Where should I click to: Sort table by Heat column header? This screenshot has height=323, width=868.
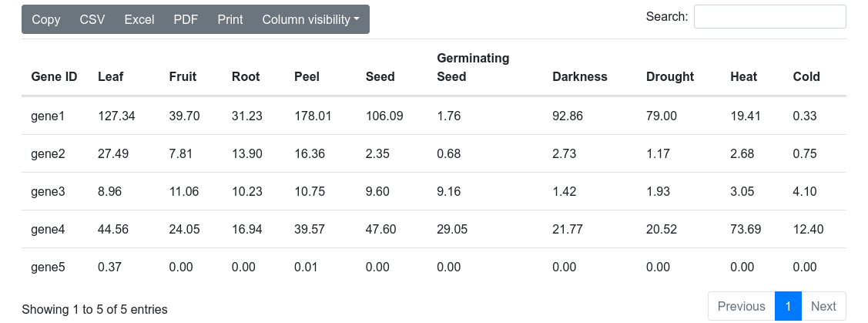743,76
